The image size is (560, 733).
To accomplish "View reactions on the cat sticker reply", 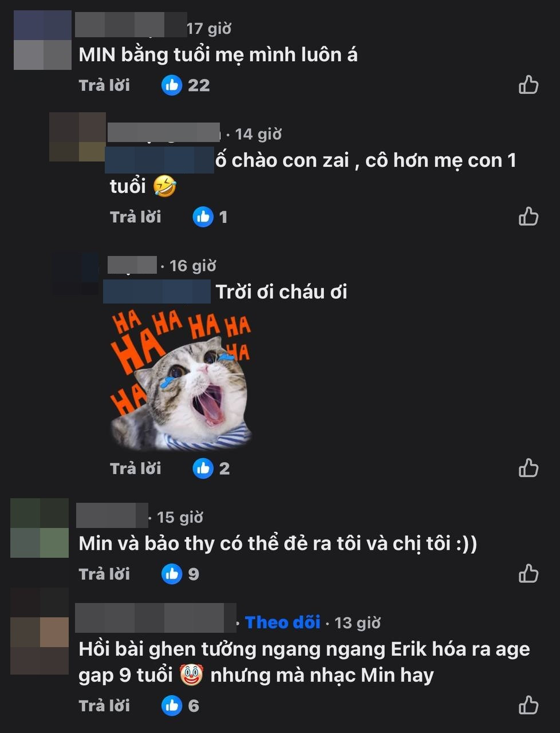I will point(211,468).
